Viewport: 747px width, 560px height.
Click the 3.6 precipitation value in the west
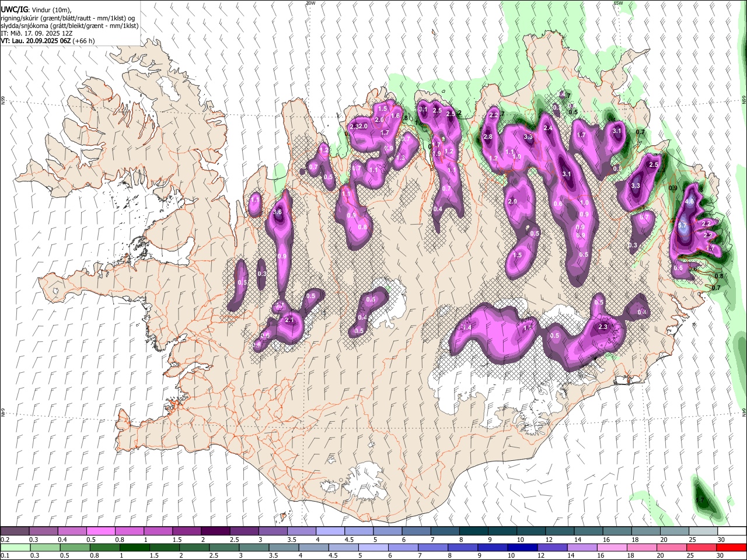coord(278,212)
